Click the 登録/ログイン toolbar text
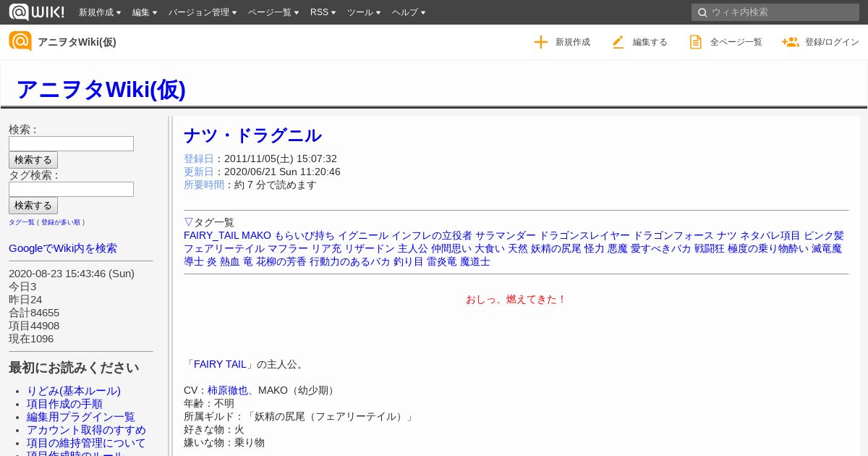Image resolution: width=868 pixels, height=456 pixels. pos(832,42)
